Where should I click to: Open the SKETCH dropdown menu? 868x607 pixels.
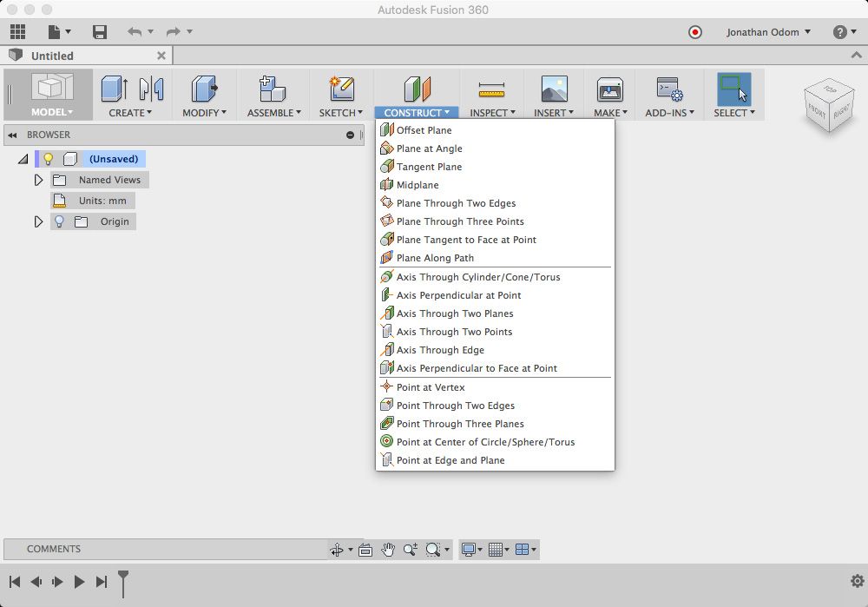(x=340, y=112)
